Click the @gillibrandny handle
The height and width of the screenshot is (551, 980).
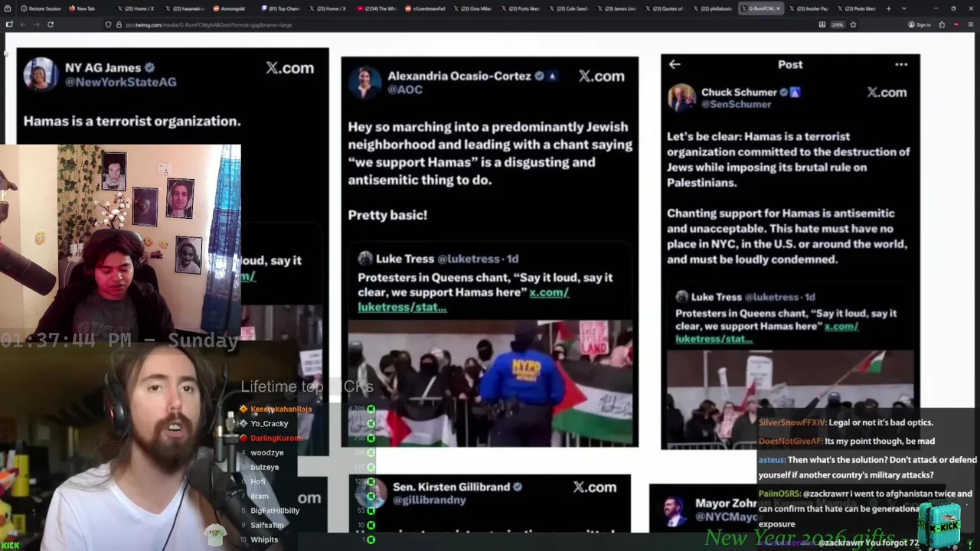coord(429,500)
